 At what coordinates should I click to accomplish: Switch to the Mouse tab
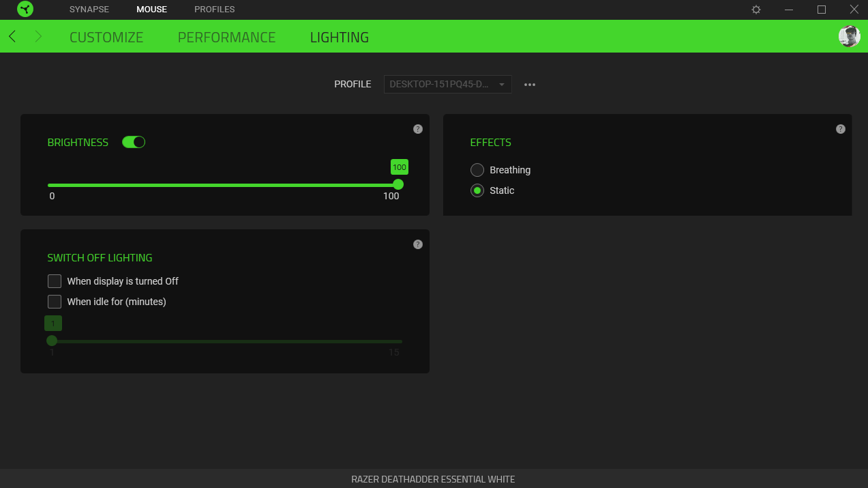[x=151, y=10]
